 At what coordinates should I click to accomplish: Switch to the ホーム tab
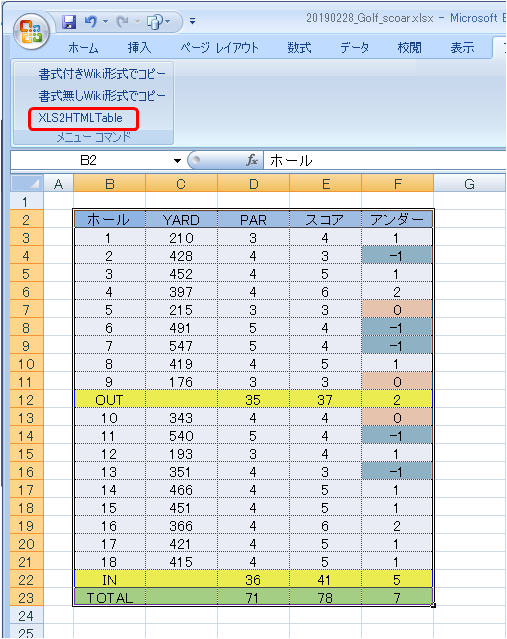[84, 48]
